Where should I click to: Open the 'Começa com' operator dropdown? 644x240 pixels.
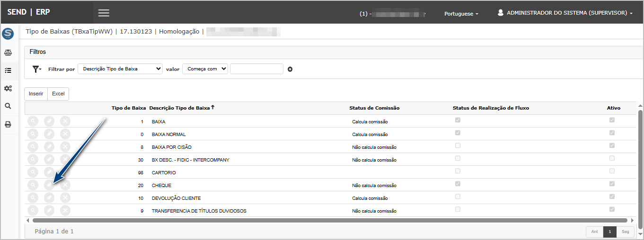click(x=205, y=69)
